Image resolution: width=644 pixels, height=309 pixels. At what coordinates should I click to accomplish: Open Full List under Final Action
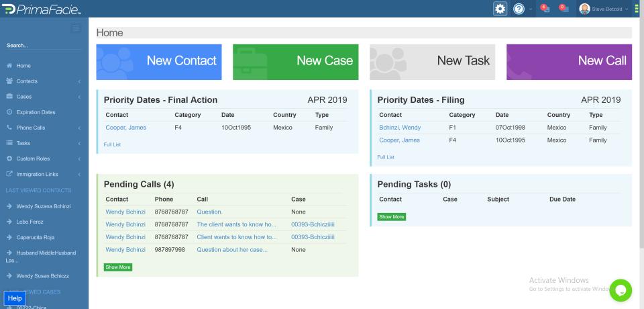click(x=112, y=144)
